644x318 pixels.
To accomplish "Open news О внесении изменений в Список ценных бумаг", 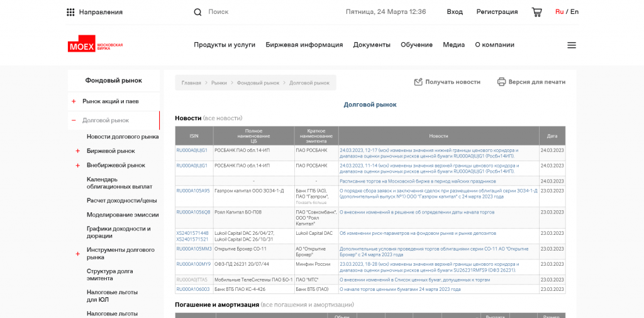I will point(415,280).
